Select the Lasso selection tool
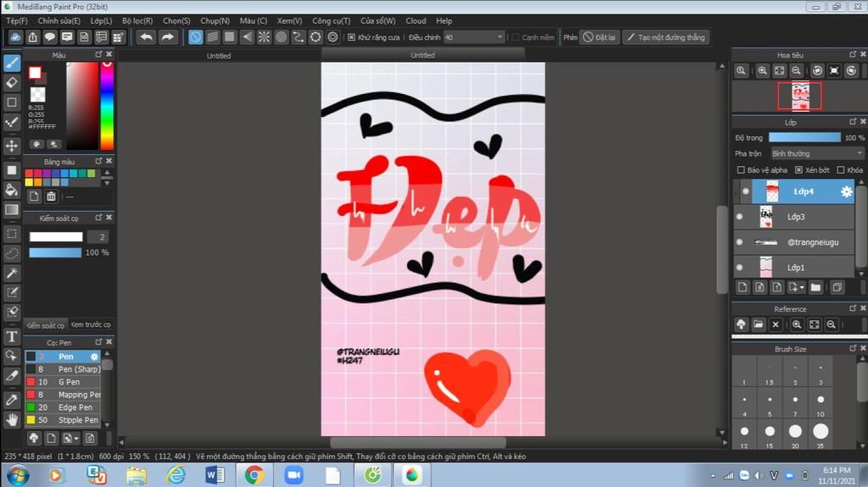Image resolution: width=868 pixels, height=487 pixels. click(x=12, y=253)
